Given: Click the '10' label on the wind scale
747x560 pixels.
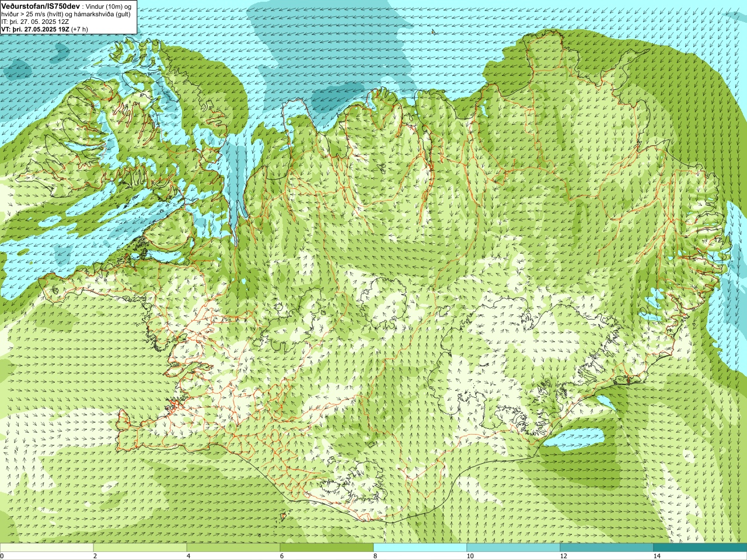Looking at the screenshot, I should (470, 556).
